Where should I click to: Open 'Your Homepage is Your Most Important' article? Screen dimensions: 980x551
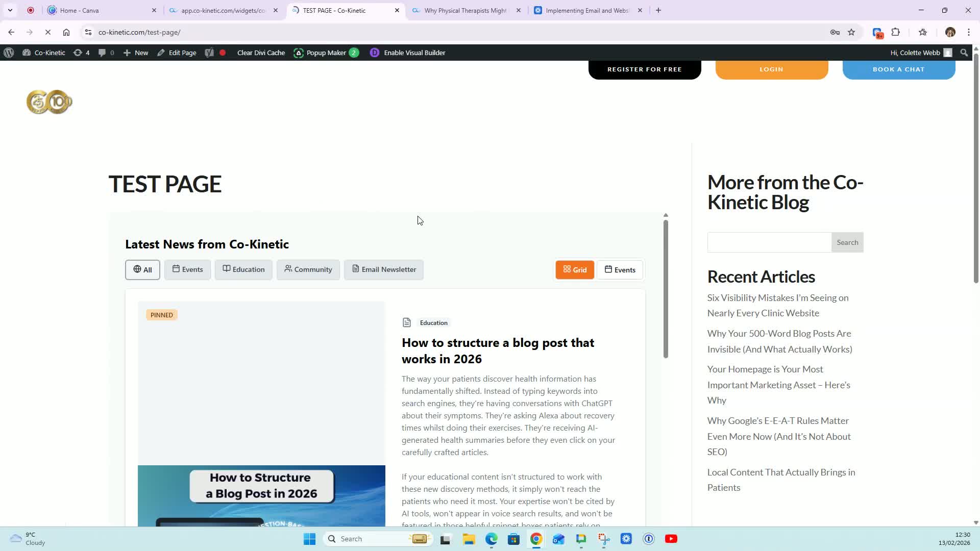[779, 385]
